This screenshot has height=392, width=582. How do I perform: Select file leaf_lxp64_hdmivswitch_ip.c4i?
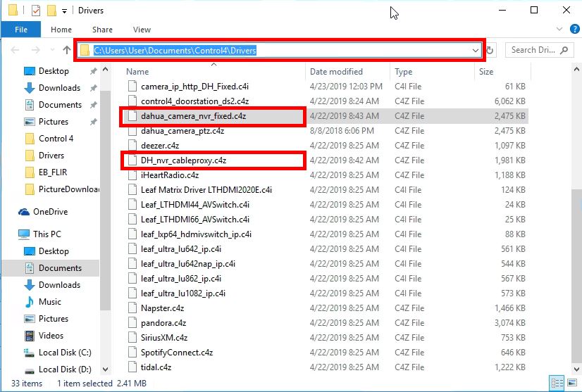(x=196, y=234)
